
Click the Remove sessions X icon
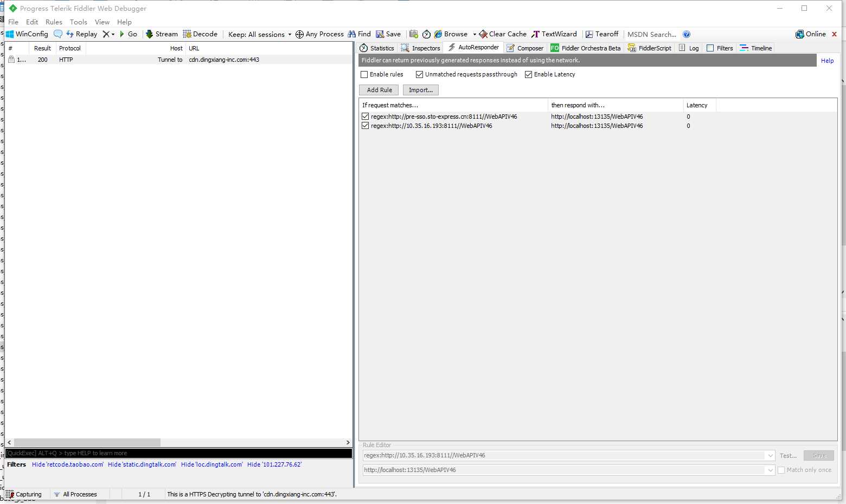[x=106, y=34]
